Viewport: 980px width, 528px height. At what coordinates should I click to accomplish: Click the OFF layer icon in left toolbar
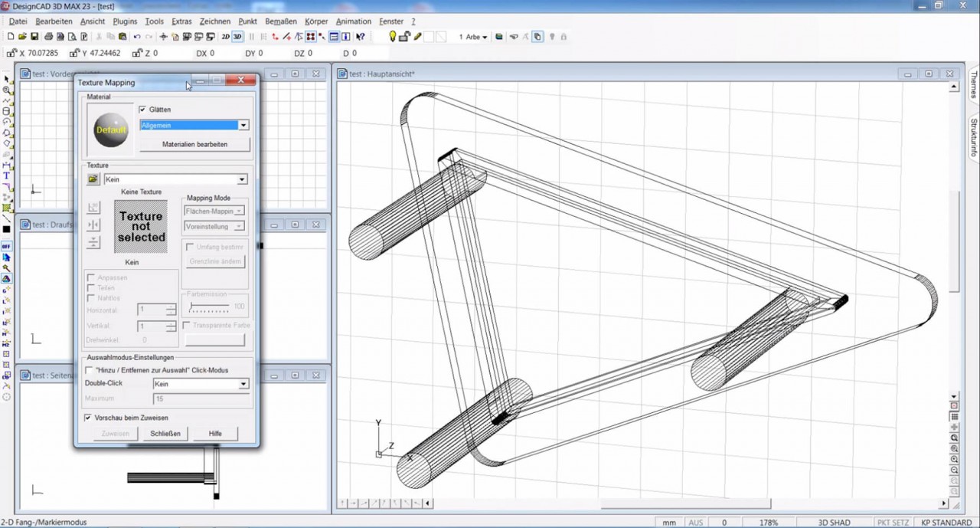point(6,246)
